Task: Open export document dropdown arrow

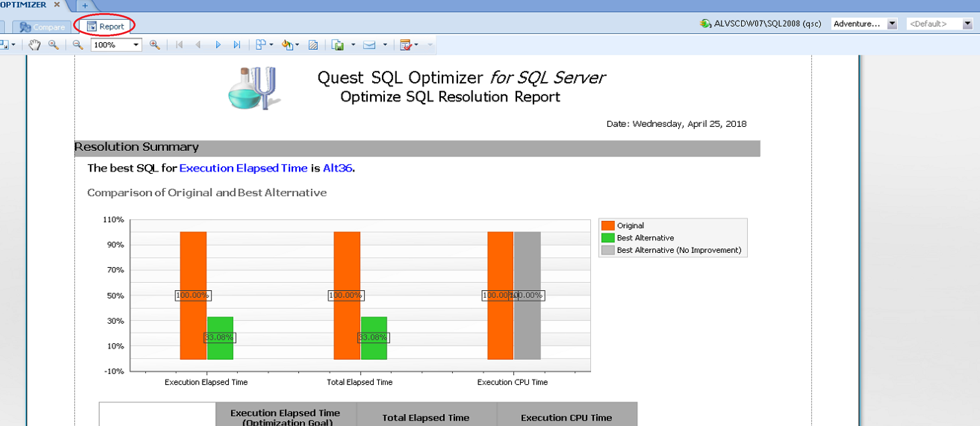Action: (353, 45)
